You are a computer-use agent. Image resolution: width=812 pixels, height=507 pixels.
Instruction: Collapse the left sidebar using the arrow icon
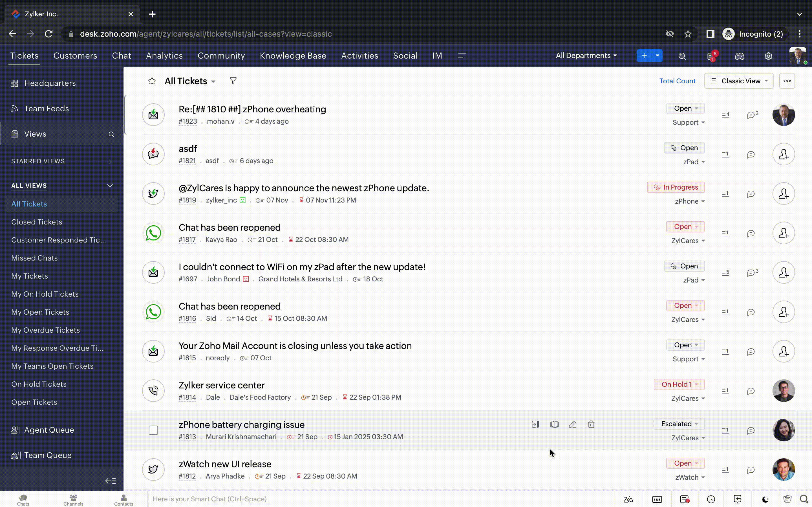pyautogui.click(x=111, y=481)
